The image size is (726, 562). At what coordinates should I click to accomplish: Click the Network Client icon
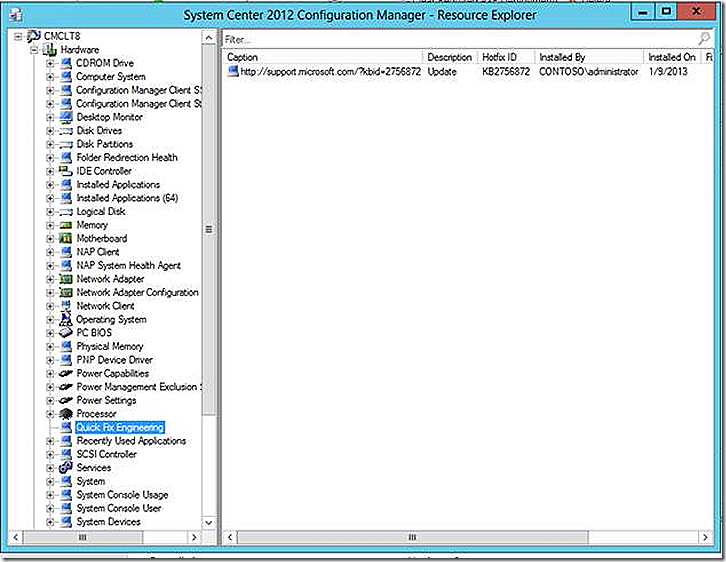coord(66,306)
